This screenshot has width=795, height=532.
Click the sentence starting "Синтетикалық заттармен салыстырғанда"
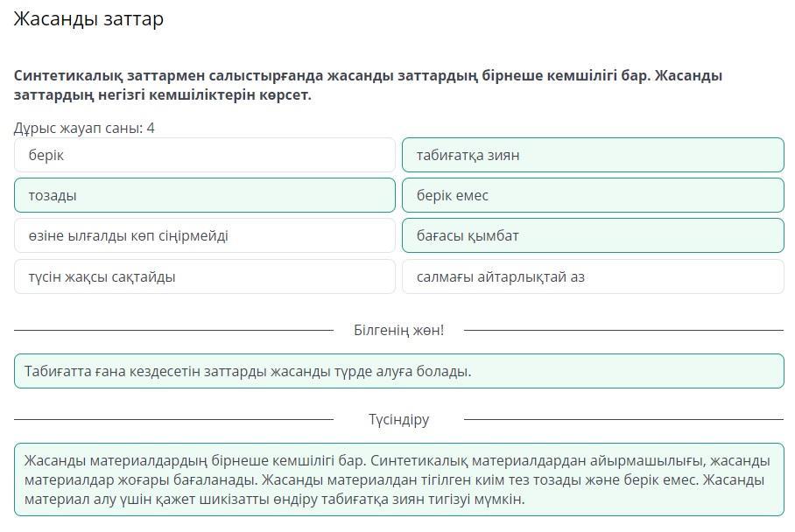point(368,75)
